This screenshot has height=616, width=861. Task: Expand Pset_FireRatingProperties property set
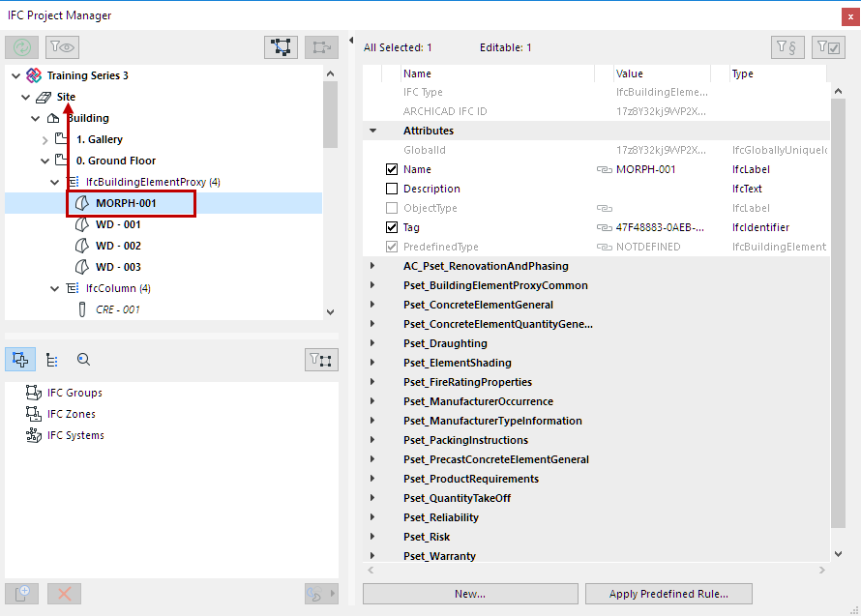tap(372, 382)
